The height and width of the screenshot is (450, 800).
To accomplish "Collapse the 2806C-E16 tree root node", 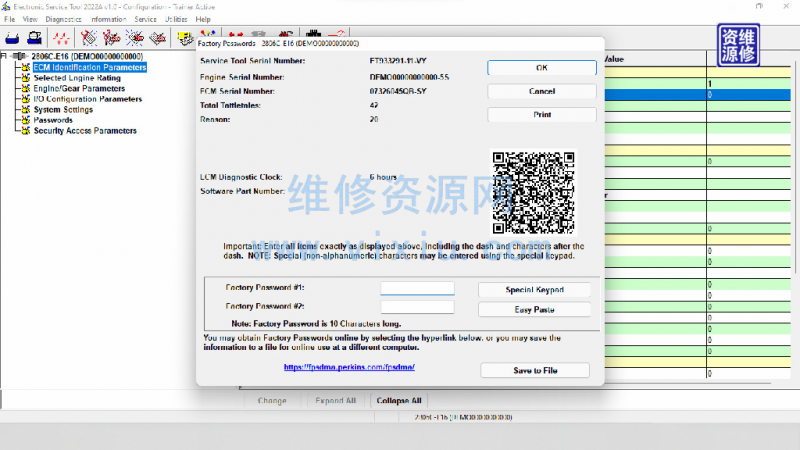I will coord(7,57).
